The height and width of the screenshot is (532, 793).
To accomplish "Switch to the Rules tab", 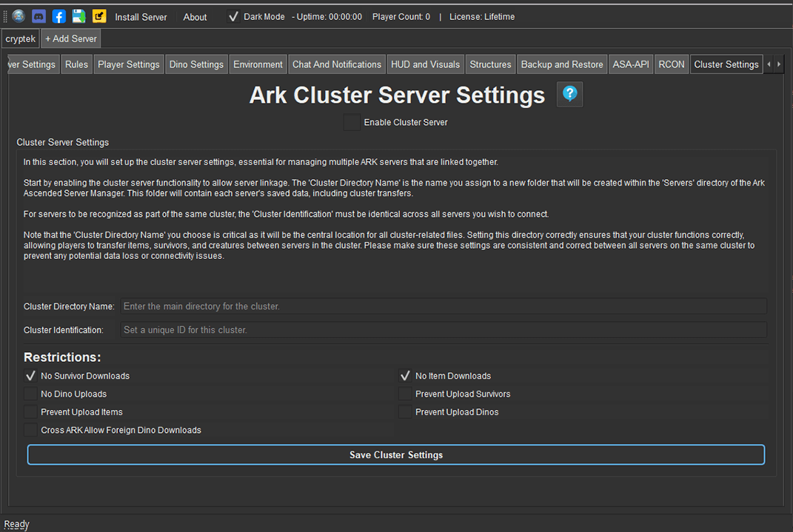I will click(76, 64).
